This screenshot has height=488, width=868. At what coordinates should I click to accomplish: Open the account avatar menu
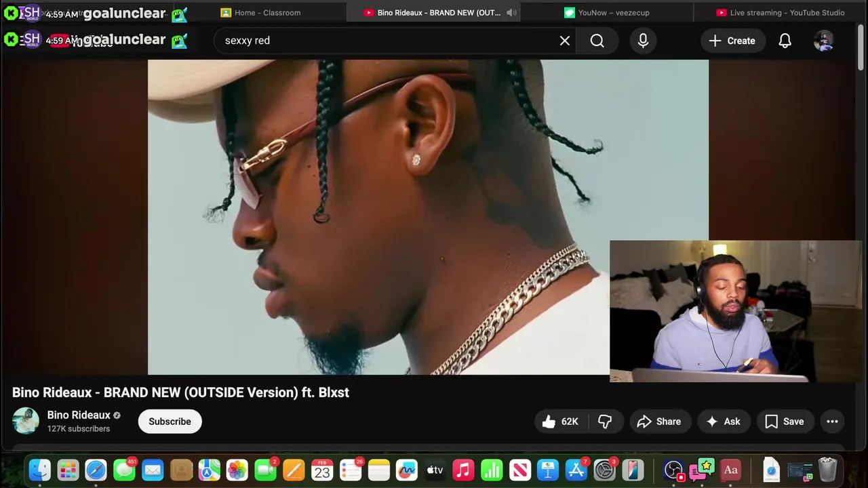click(x=823, y=41)
